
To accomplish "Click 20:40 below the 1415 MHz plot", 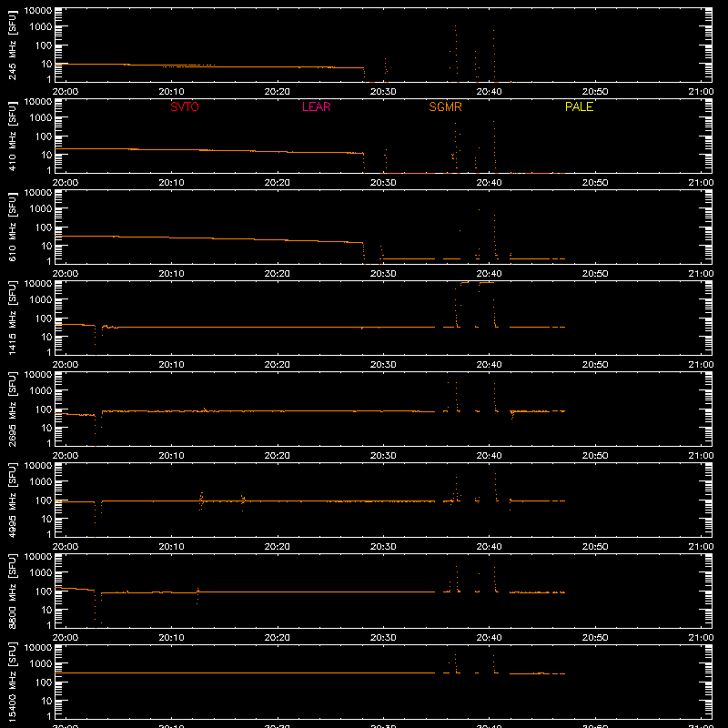I will (489, 365).
